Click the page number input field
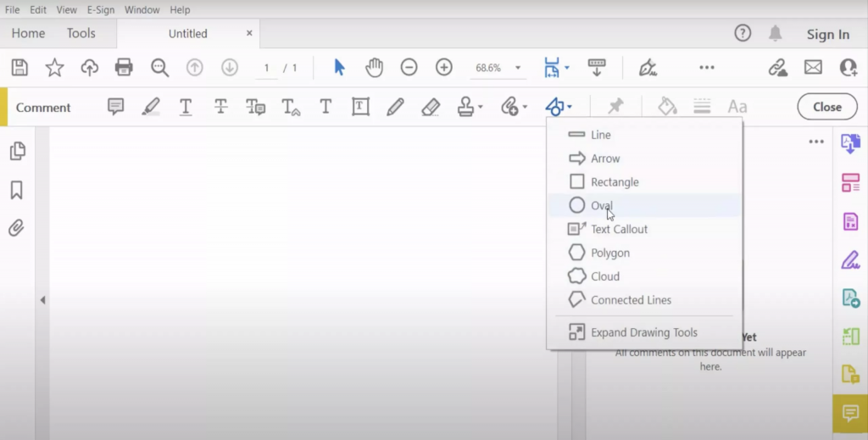 [266, 68]
